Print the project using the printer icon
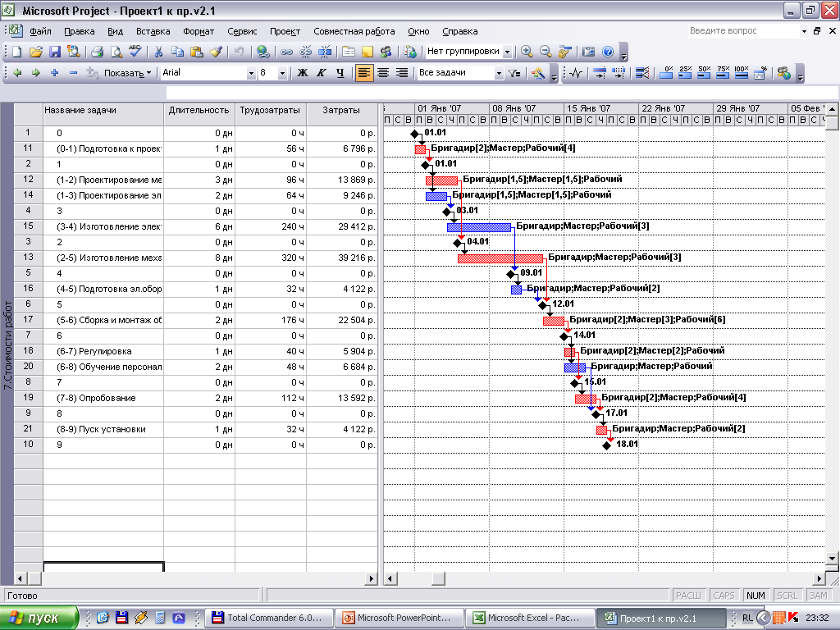This screenshot has height=630, width=840. coord(97,52)
